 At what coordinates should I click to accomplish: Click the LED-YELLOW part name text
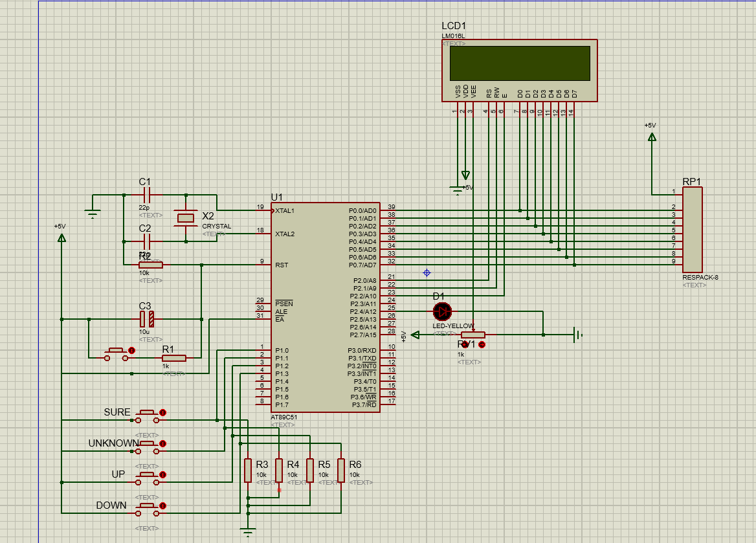point(452,326)
